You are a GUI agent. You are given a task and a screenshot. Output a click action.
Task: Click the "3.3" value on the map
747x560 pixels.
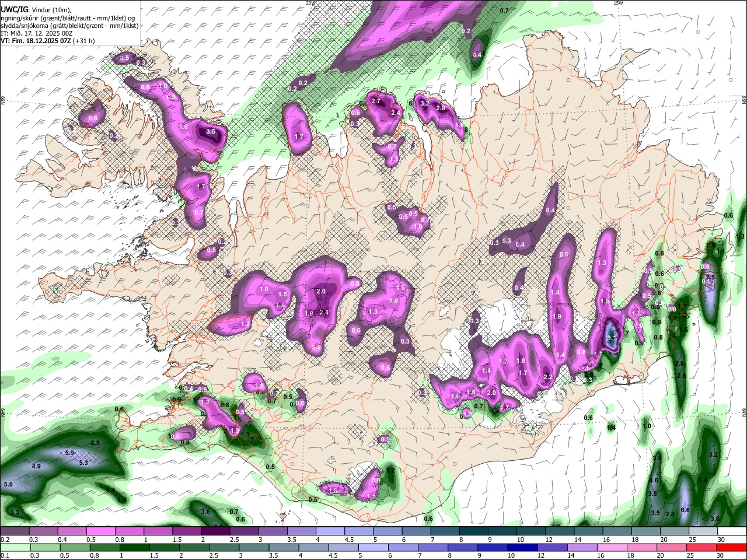coord(15,513)
